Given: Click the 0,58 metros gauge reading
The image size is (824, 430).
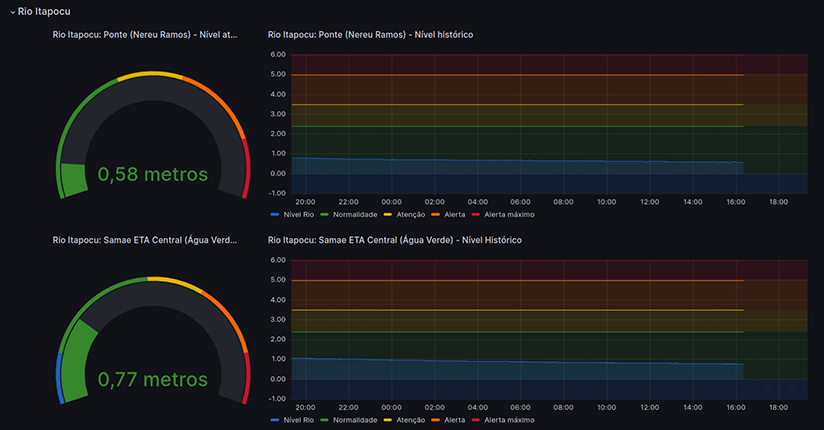Looking at the screenshot, I should 153,174.
